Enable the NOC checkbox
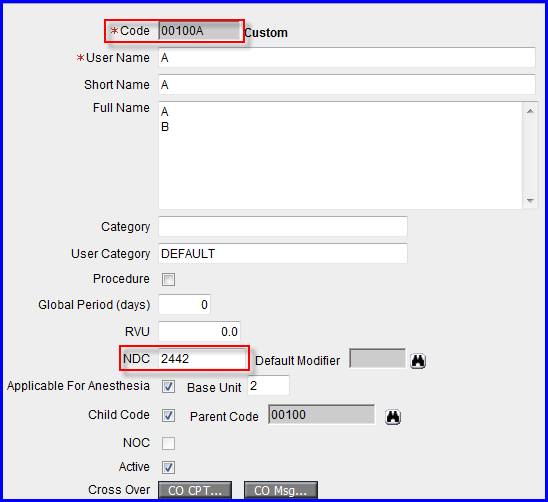Viewport: 548px width, 502px height. coord(168,443)
